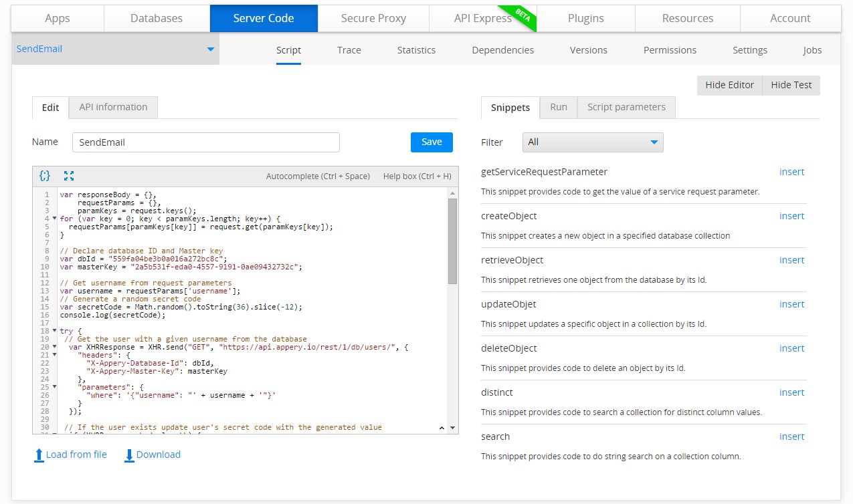
Task: Switch to the Permissions sub-tab
Action: click(x=670, y=50)
